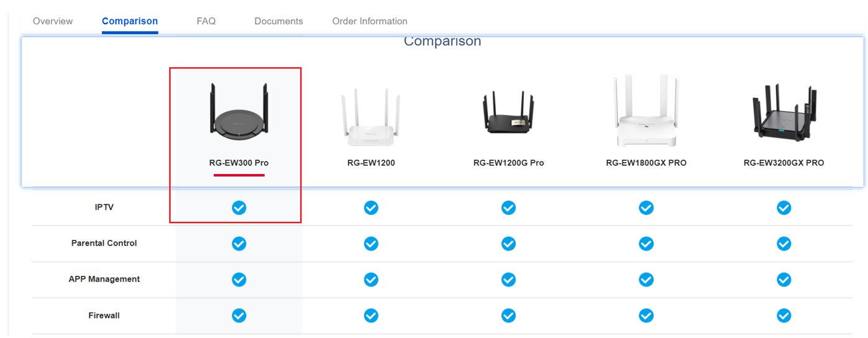Go to the Documents tab
Viewport: 868px width, 338px height.
pos(279,21)
